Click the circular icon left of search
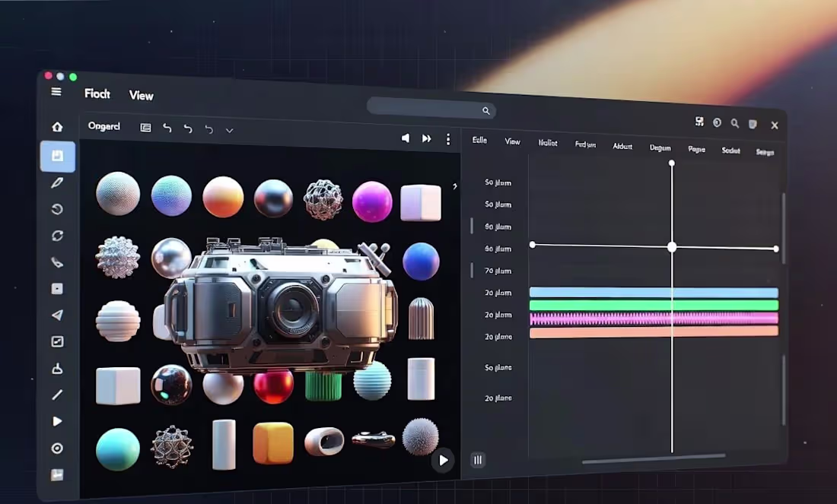Viewport: 837px width, 504px height. (717, 122)
